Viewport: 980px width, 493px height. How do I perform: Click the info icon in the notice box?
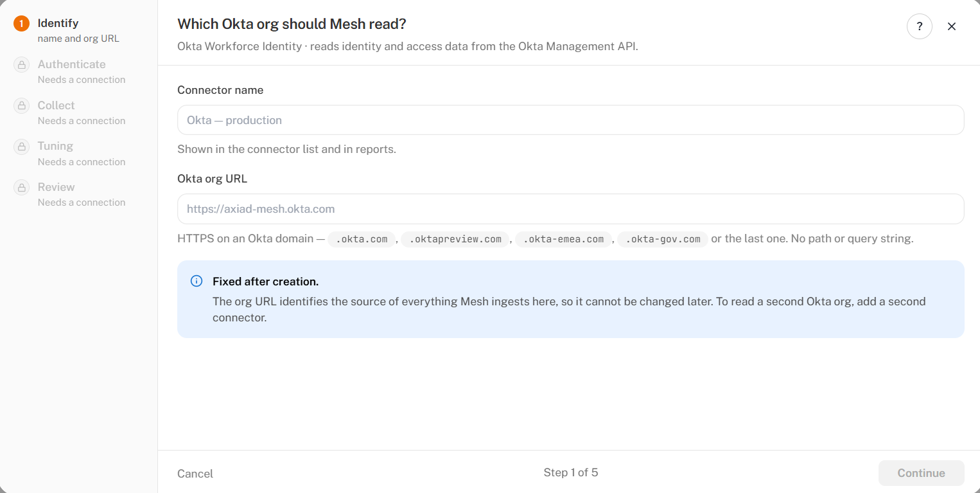[197, 282]
